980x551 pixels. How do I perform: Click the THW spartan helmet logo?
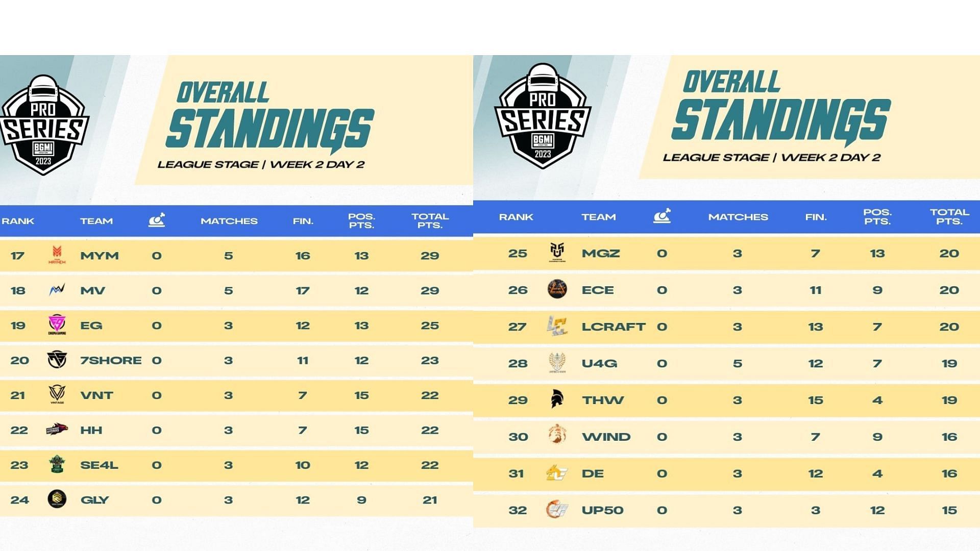(x=557, y=399)
